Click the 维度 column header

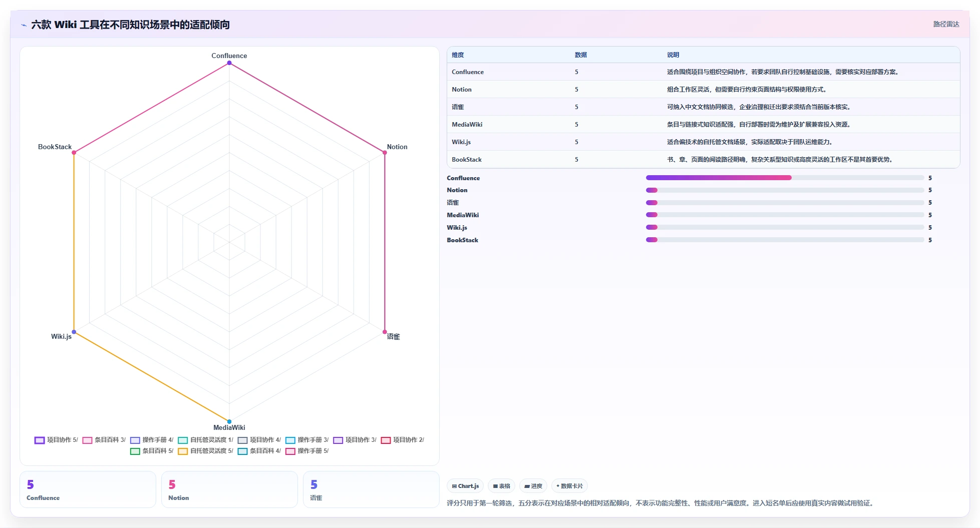click(458, 55)
